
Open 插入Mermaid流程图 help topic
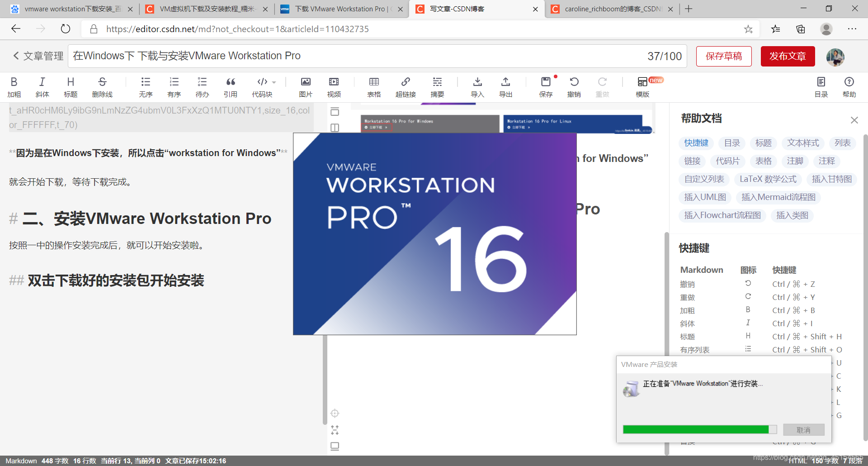[x=778, y=197]
